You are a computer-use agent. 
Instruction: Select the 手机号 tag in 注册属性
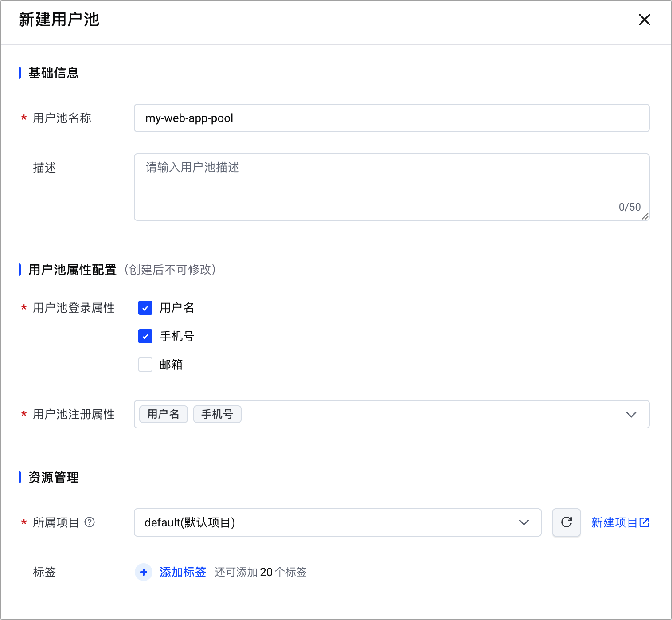point(217,414)
